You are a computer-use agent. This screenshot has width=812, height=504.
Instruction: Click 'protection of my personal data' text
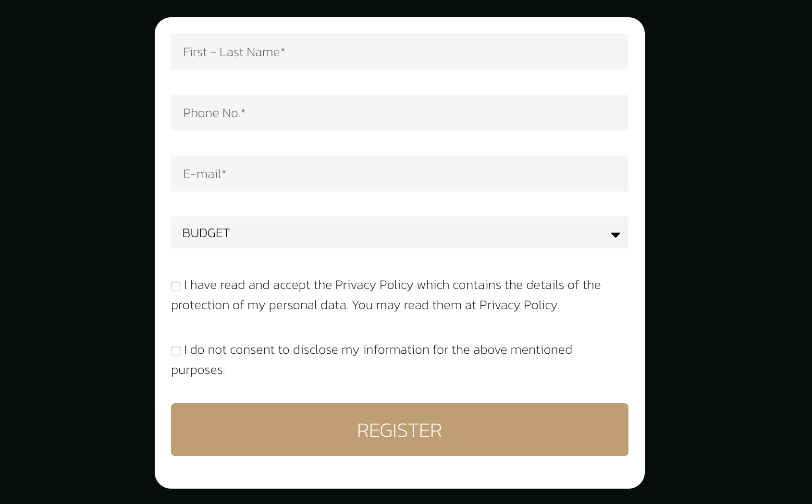point(259,305)
